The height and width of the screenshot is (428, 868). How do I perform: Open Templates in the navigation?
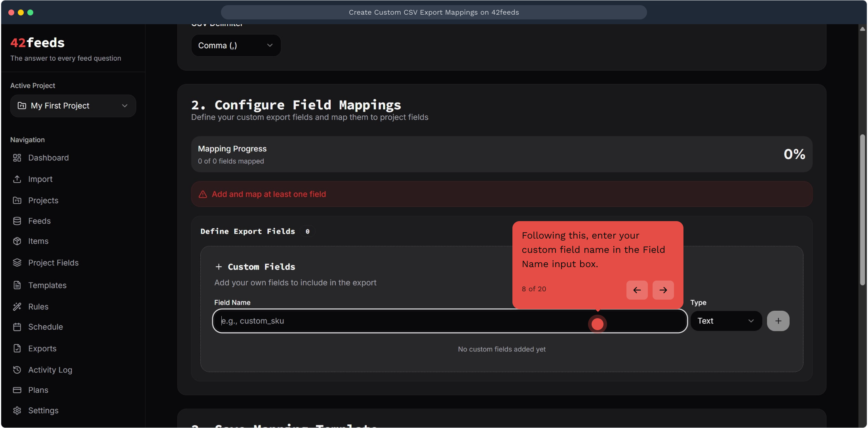pos(47,285)
